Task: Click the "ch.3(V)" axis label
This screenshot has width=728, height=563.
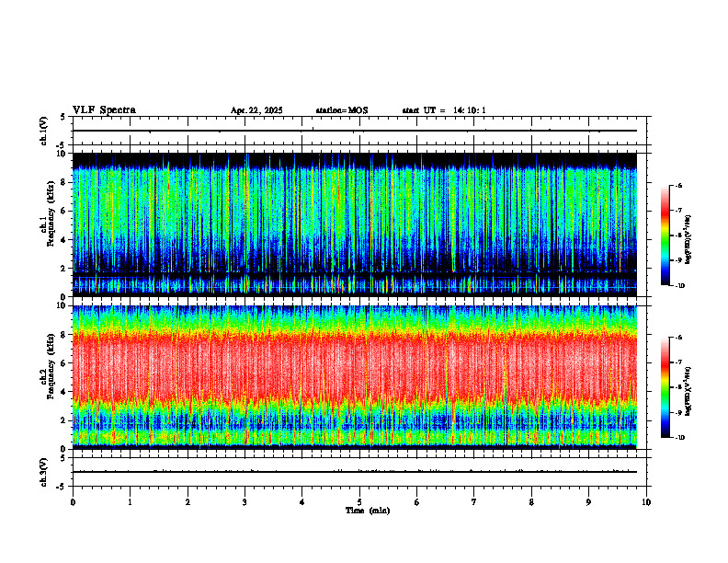Action: (x=44, y=472)
